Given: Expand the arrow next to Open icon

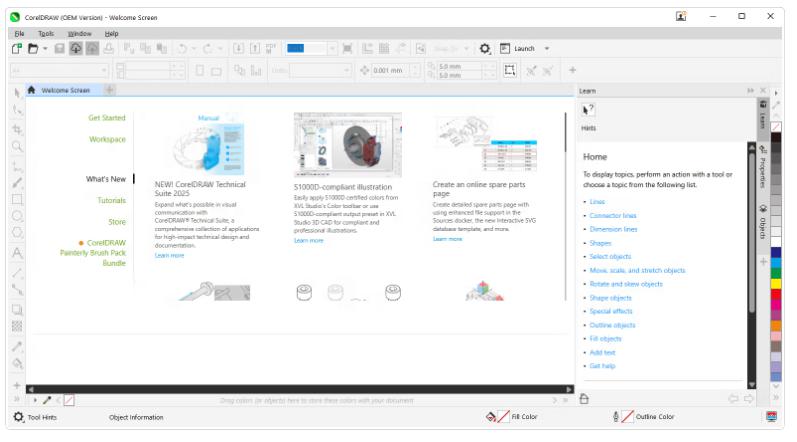Looking at the screenshot, I should [x=44, y=48].
